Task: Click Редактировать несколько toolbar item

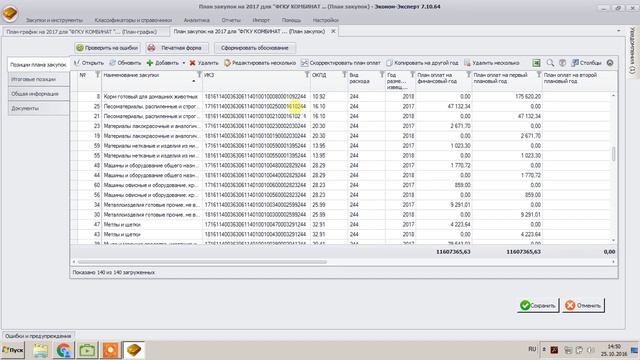Action: (260, 63)
